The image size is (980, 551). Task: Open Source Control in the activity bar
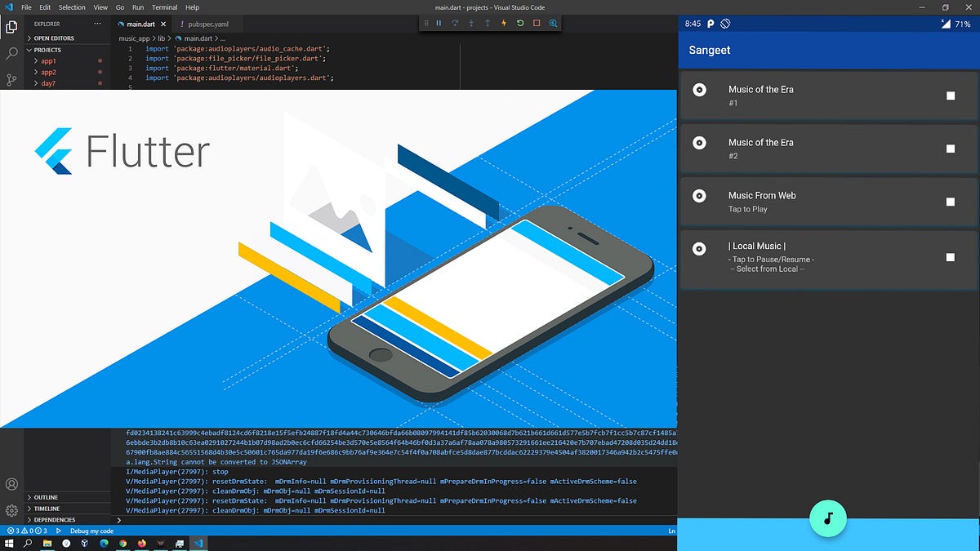click(x=11, y=79)
